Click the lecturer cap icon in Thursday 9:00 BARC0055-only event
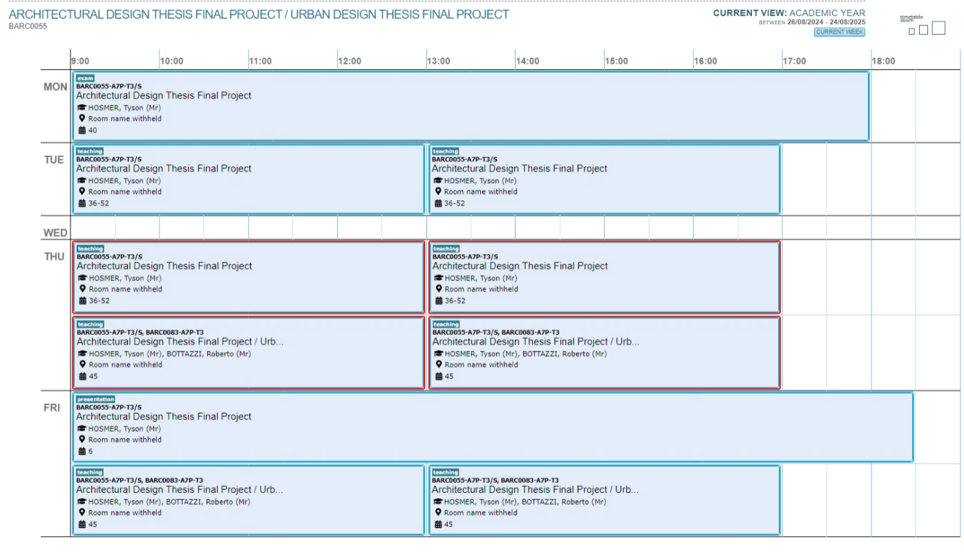The height and width of the screenshot is (560, 964). 82,278
